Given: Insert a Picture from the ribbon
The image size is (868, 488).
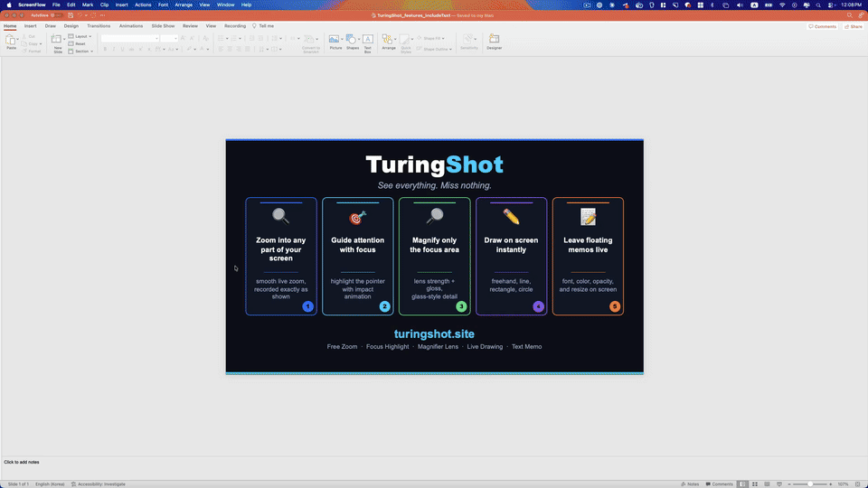Looking at the screenshot, I should coord(334,39).
